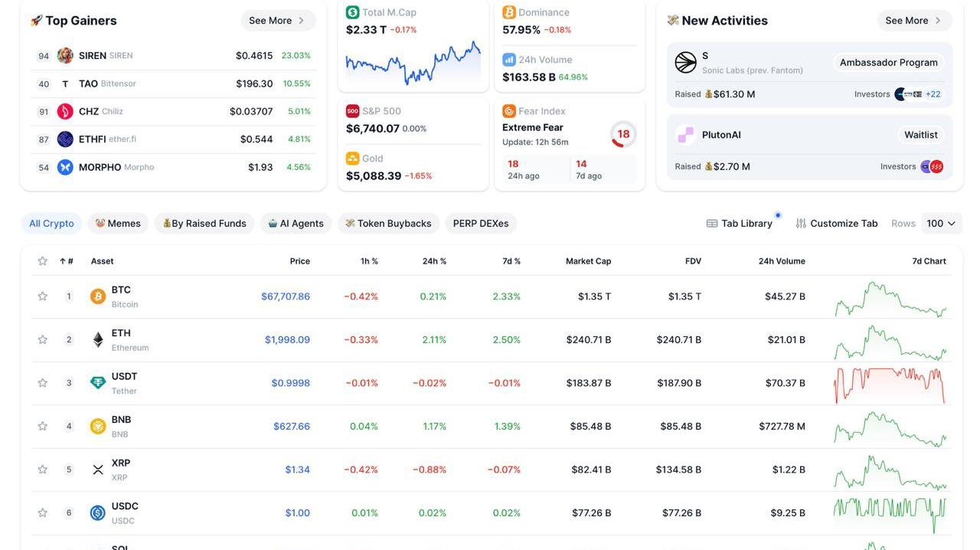
Task: Click the CHZ Chiliz logo
Action: [x=65, y=111]
